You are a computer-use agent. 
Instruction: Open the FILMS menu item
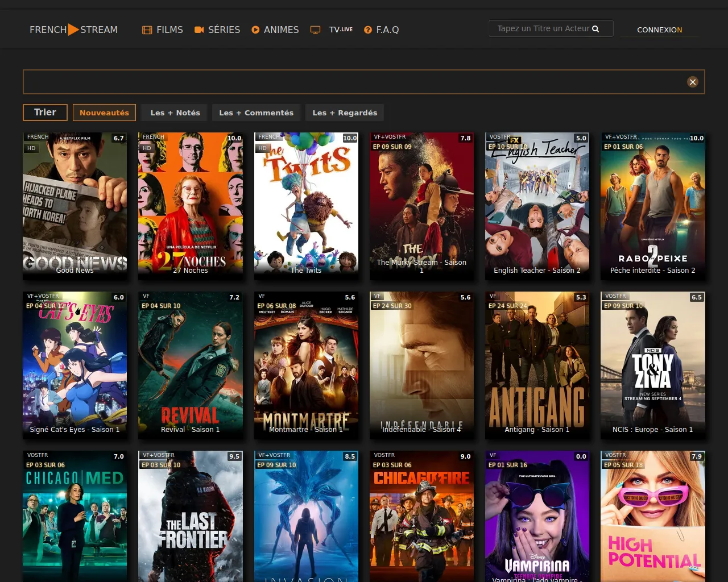[x=169, y=30]
